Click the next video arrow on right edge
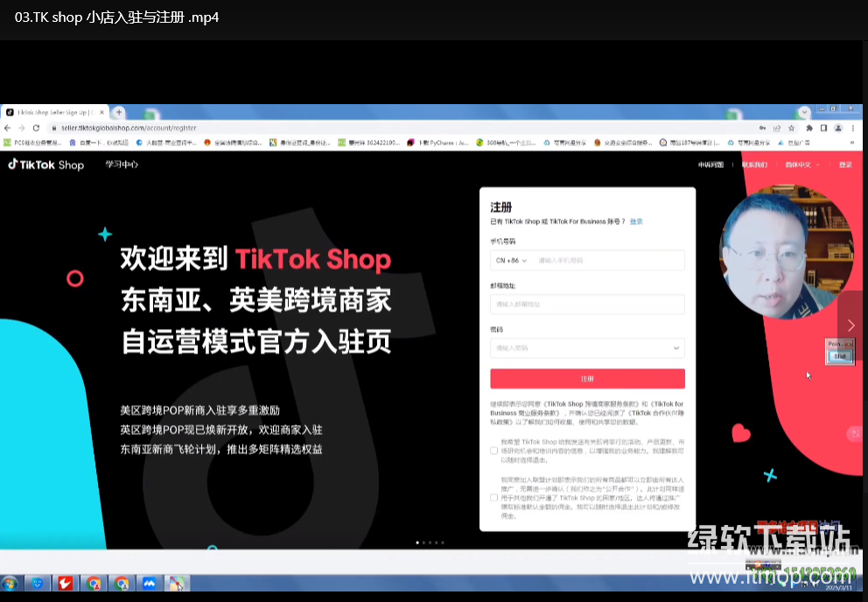The width and height of the screenshot is (868, 602). tap(850, 325)
